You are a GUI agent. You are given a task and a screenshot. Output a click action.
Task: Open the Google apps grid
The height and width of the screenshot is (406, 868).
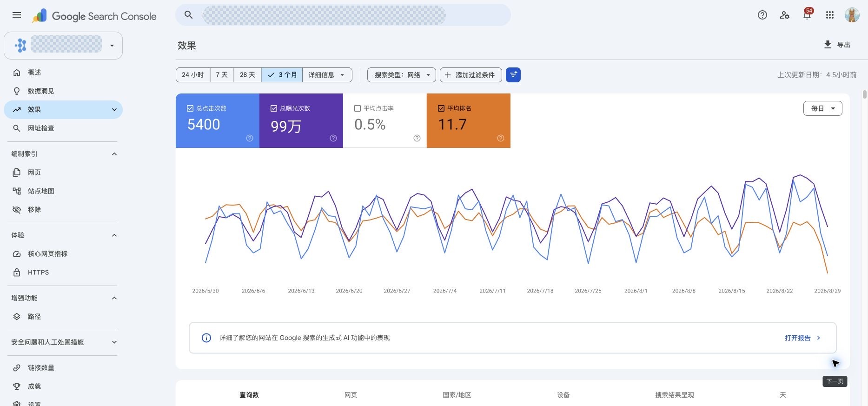[830, 15]
